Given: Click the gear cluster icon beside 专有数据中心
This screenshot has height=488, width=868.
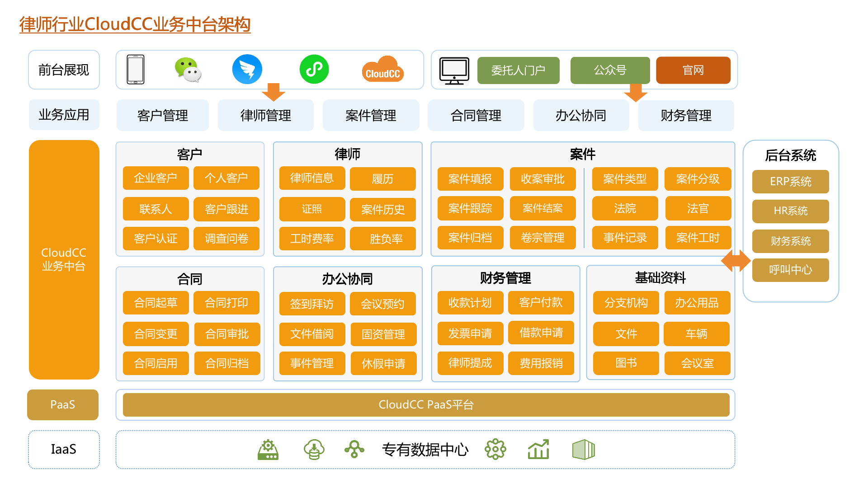Looking at the screenshot, I should [x=495, y=449].
